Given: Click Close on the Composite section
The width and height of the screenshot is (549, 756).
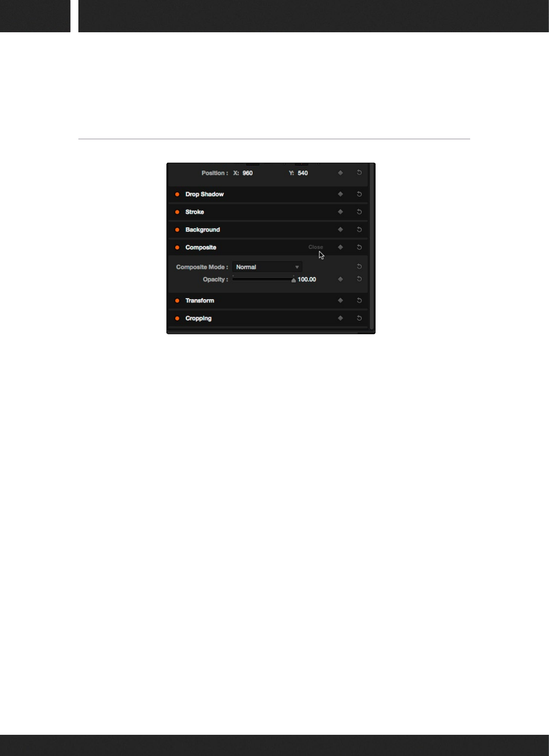Looking at the screenshot, I should (316, 247).
